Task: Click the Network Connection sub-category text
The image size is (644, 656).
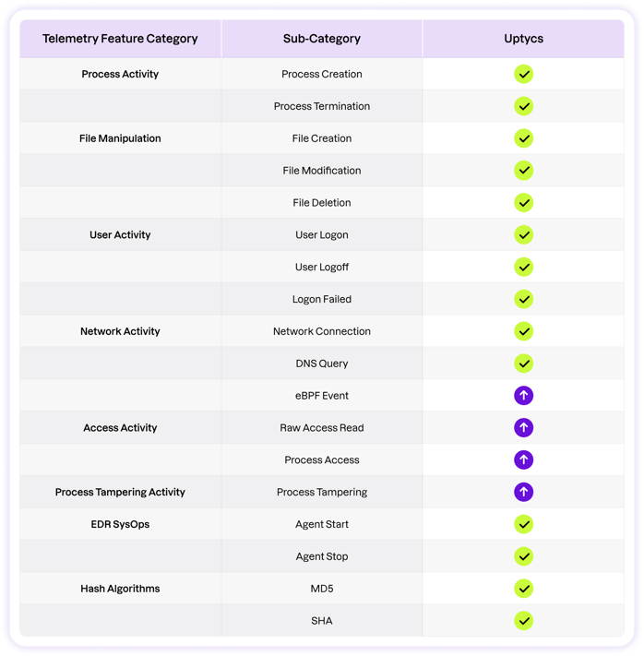Action: click(x=321, y=331)
